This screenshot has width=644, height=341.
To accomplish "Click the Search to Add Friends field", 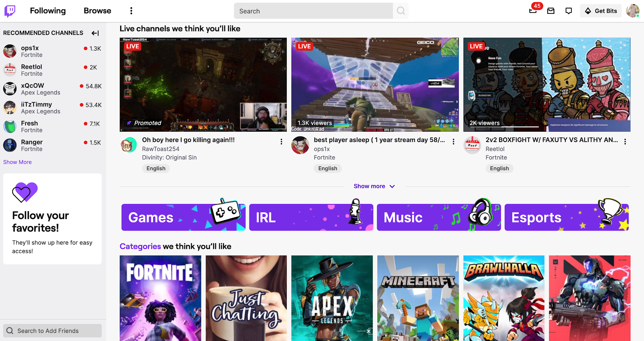I will pos(52,331).
